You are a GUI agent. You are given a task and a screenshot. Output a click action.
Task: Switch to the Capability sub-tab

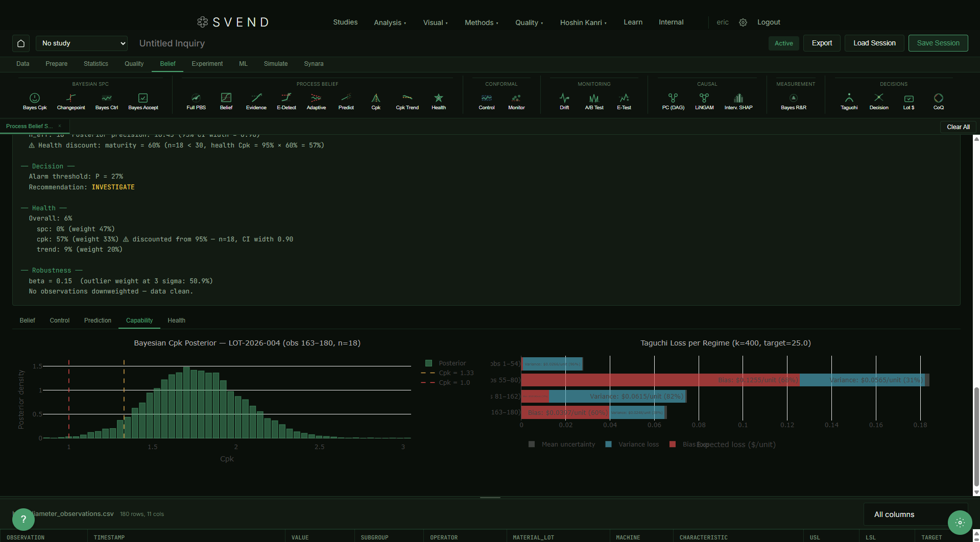(139, 321)
